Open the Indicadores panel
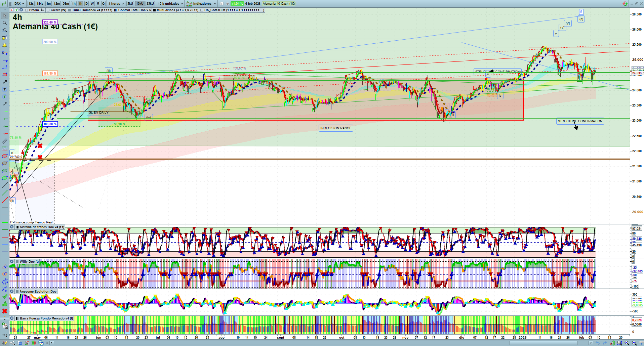This screenshot has width=644, height=346. 199,4
